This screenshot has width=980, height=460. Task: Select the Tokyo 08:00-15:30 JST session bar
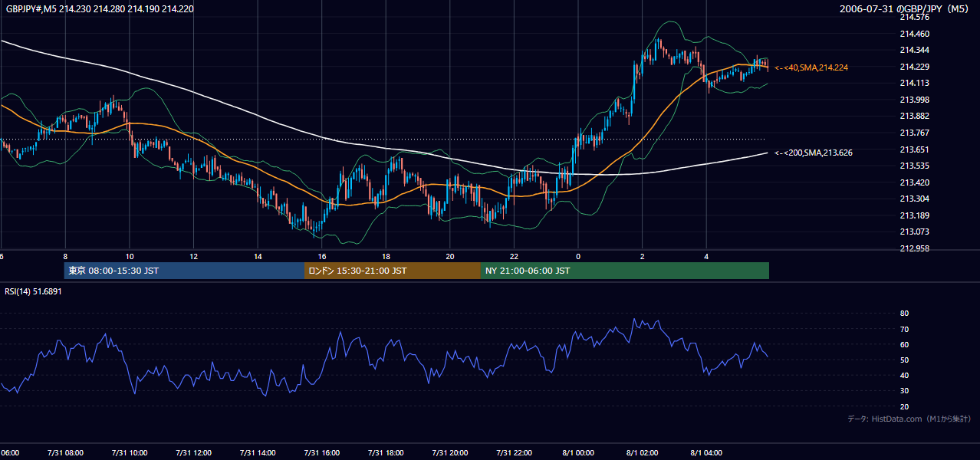(184, 271)
